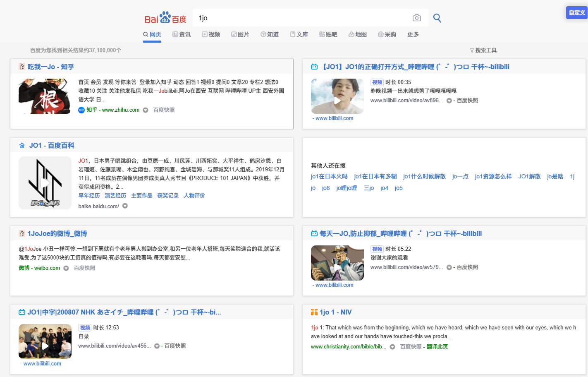Open 百度快照 for av456 video result

pyautogui.click(x=175, y=346)
